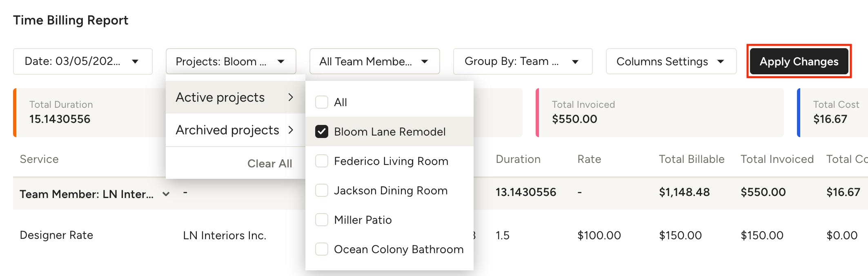Select the Active projects menu item
Screen dimensions: 868x276
tap(220, 97)
